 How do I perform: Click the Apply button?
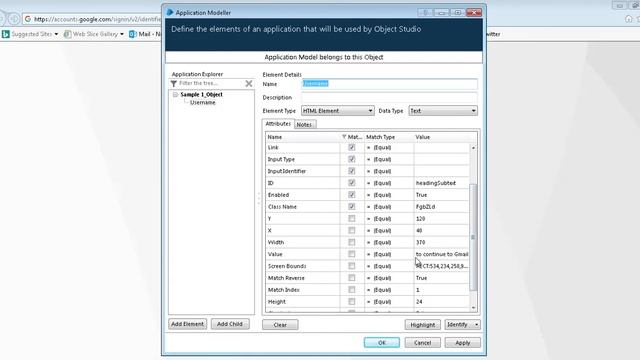(x=462, y=342)
